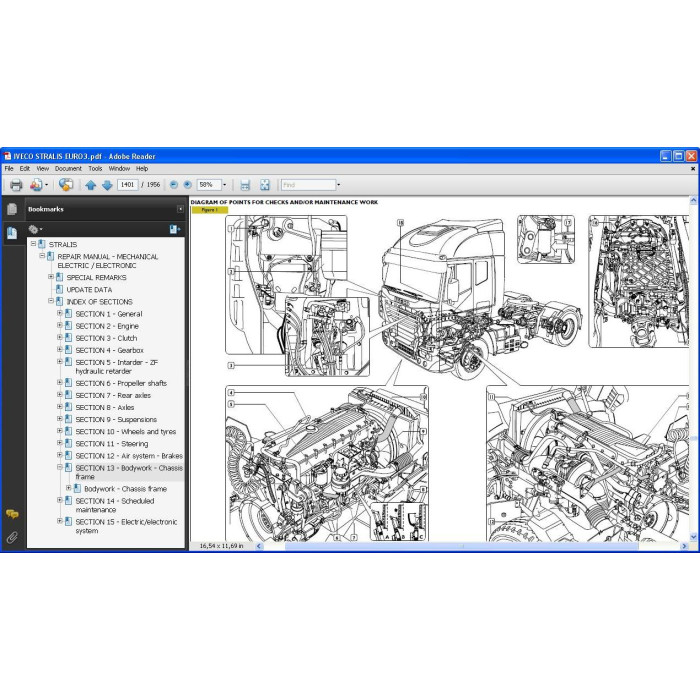Collapse SECTION 13 Bodywork node
This screenshot has height=700, width=700.
60,467
